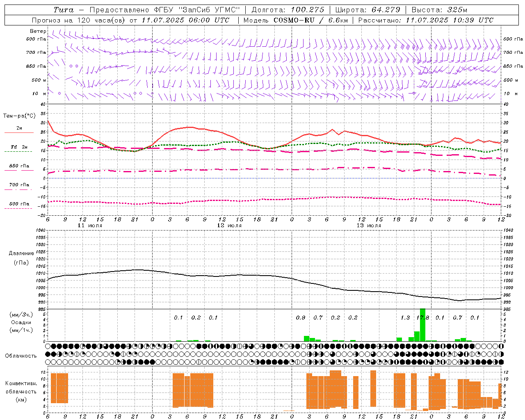Click the "12 июля" date label

tap(229, 226)
